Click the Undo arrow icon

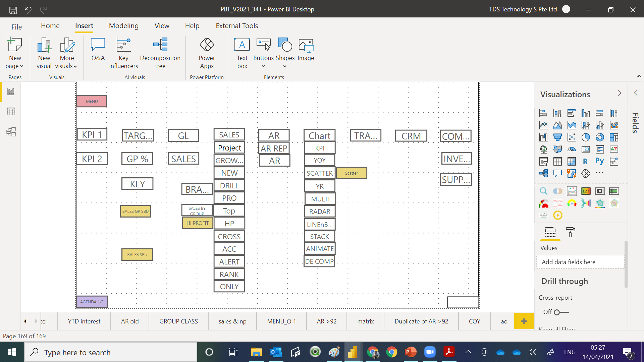pyautogui.click(x=28, y=10)
